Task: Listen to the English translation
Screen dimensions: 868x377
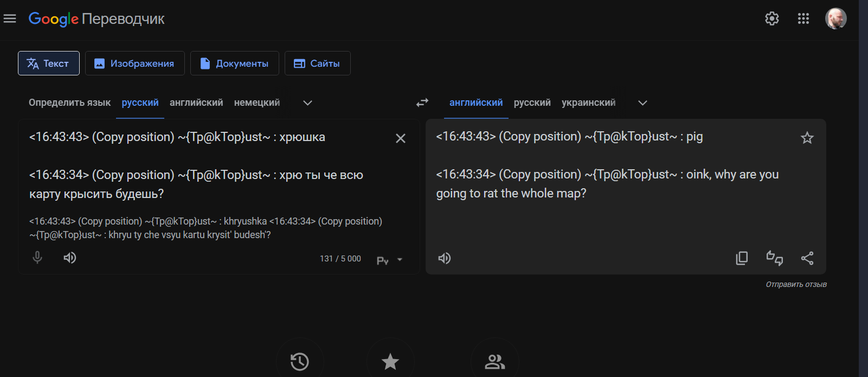Action: pos(445,258)
